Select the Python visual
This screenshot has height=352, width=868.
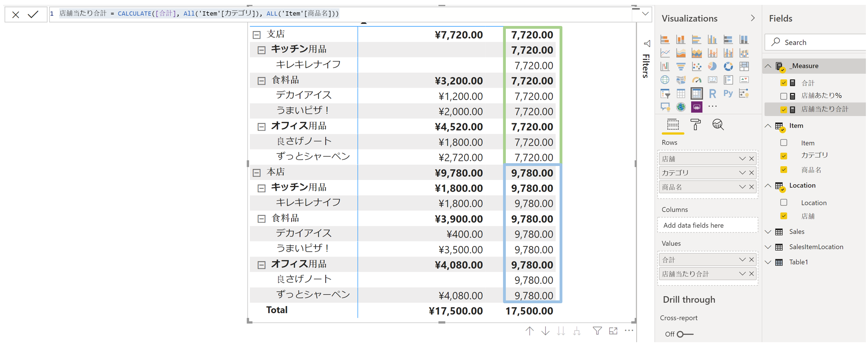728,94
